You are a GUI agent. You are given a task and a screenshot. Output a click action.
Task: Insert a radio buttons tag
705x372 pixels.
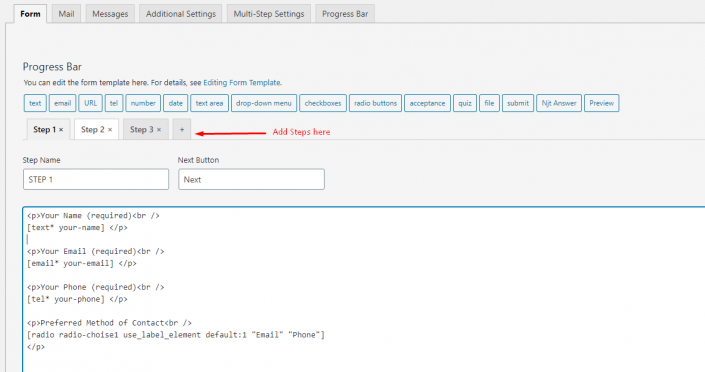[x=375, y=103]
